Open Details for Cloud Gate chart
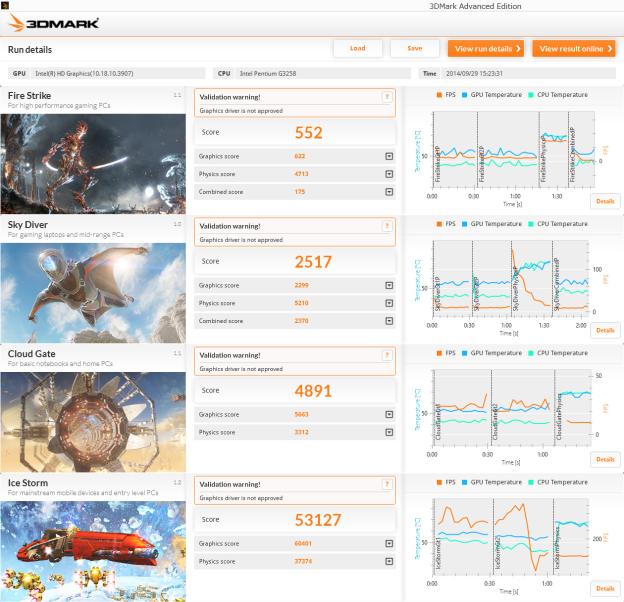624x602 pixels. [x=605, y=460]
